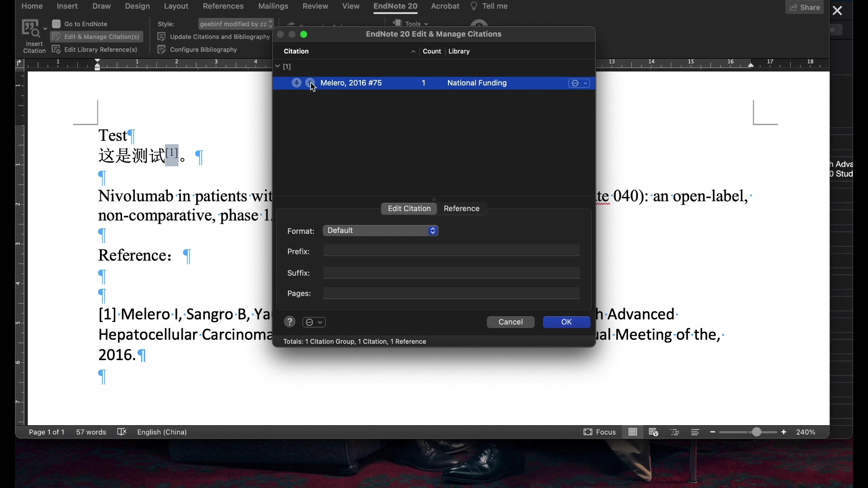Screen dimensions: 868x488
Task: Open the Acrobat ribbon tab
Action: click(445, 6)
